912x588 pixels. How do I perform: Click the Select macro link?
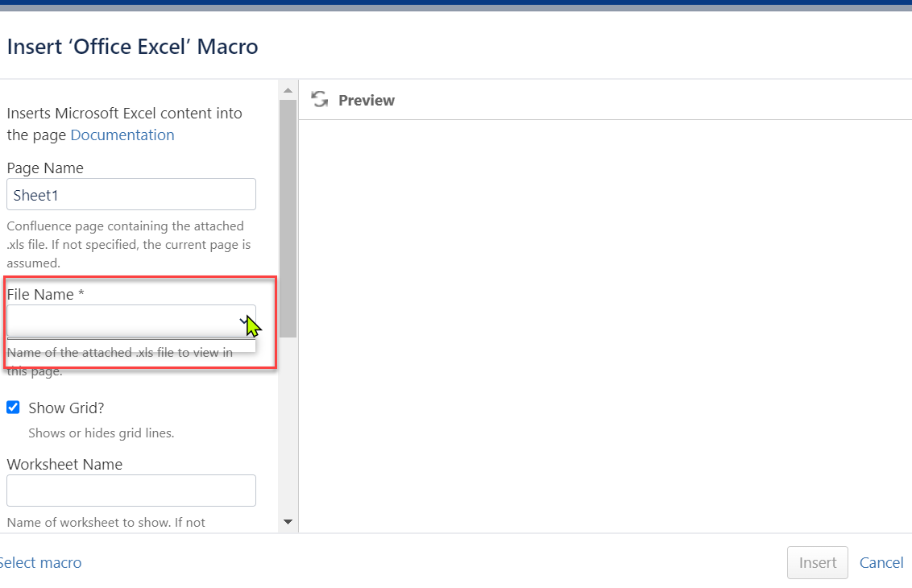40,562
